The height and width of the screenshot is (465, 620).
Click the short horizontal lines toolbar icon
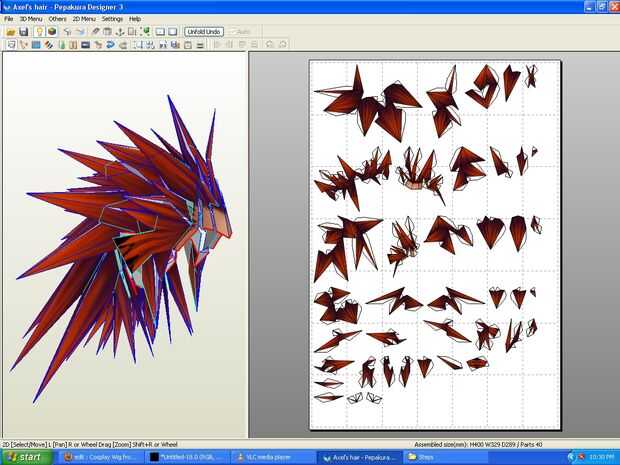tap(200, 45)
